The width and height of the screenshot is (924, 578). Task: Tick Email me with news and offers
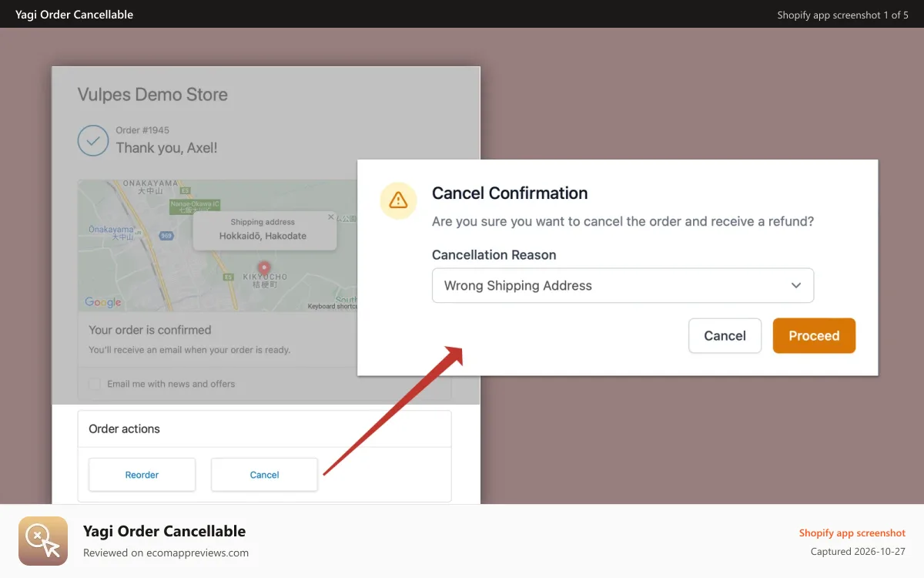(x=95, y=384)
